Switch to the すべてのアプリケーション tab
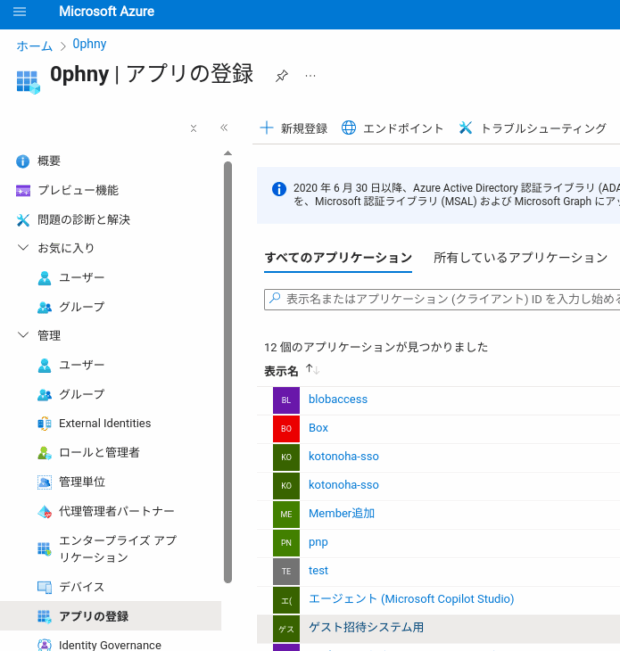620x651 pixels. (338, 258)
